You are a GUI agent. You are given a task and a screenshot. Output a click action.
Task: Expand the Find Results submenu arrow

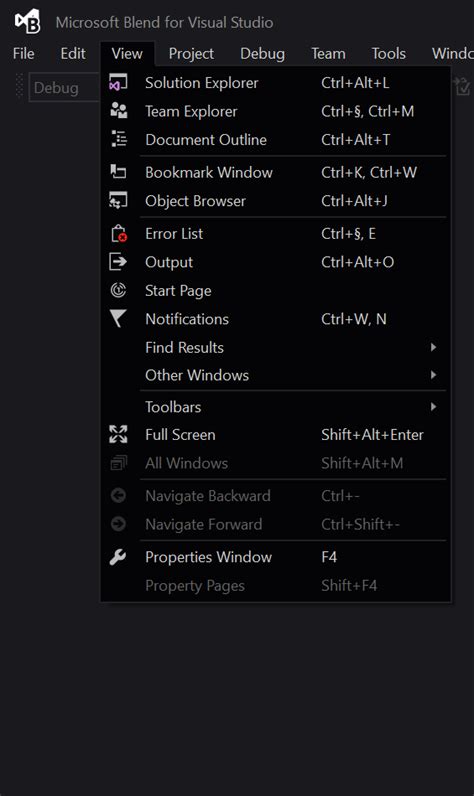pos(433,347)
